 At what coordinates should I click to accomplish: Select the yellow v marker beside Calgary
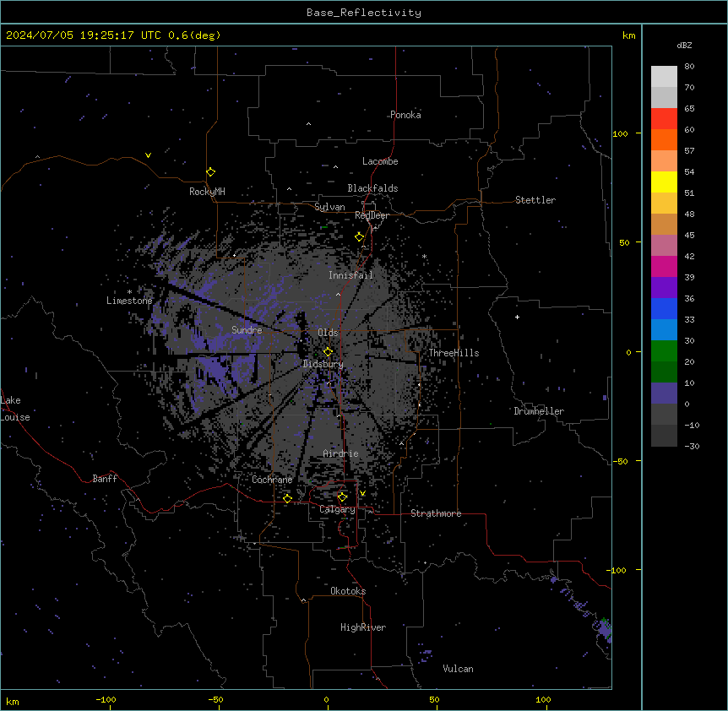[362, 493]
